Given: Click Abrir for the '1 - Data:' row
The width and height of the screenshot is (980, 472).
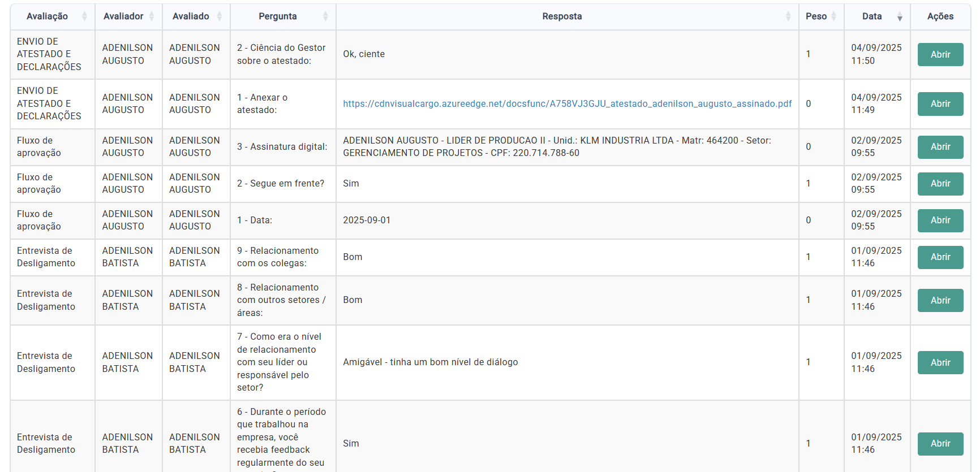Looking at the screenshot, I should click(940, 220).
